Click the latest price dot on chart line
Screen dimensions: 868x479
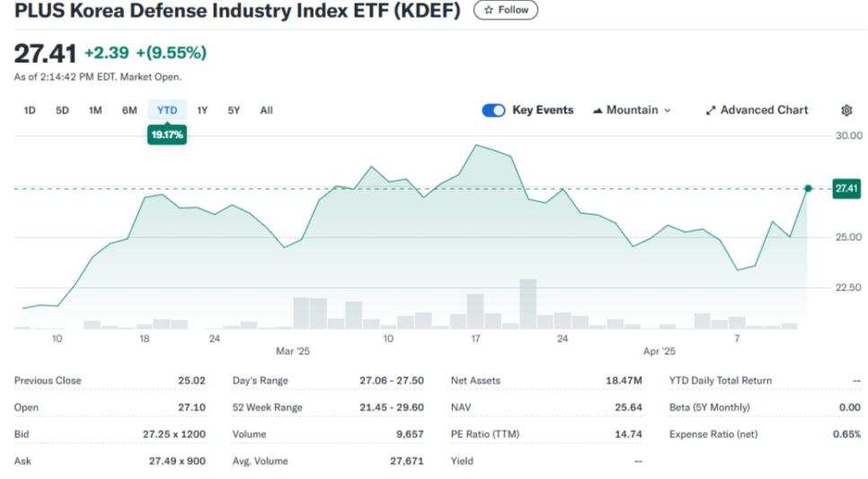[x=808, y=189]
